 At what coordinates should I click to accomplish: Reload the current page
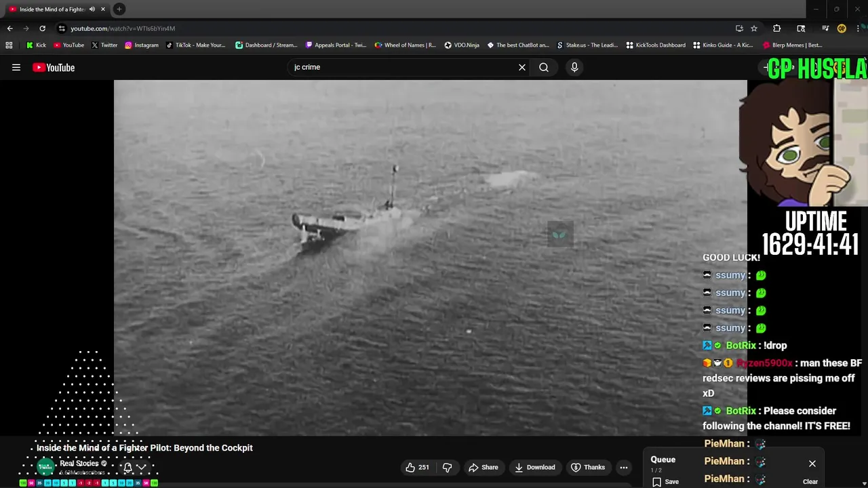[42, 28]
